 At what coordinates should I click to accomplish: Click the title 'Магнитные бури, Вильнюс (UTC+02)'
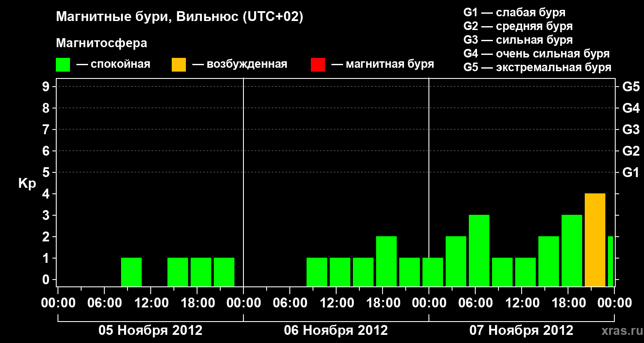179,17
